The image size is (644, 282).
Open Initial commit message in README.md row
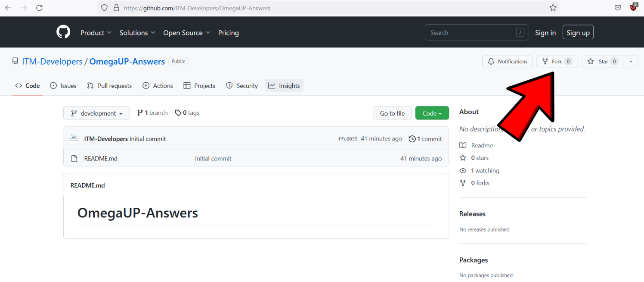coord(213,159)
